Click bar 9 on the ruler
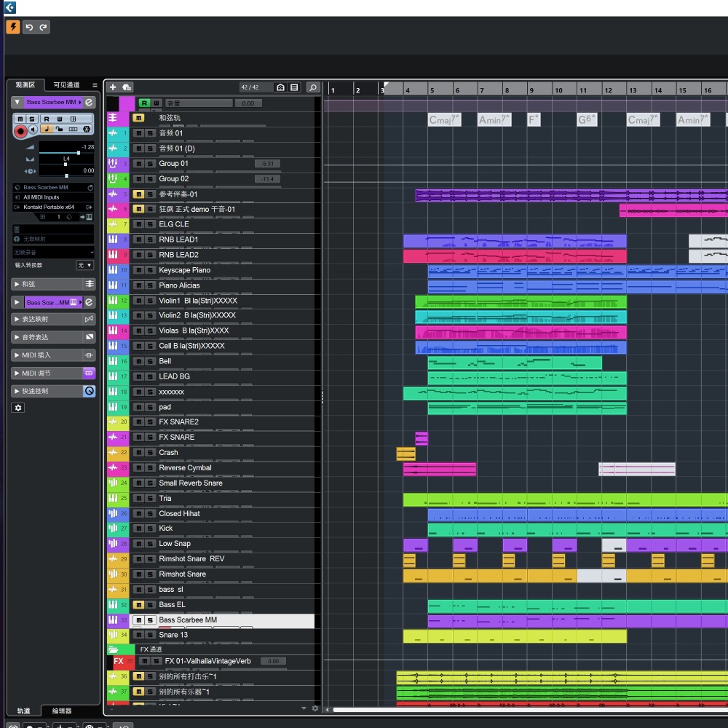Screen dimensions: 728x728 tap(531, 90)
